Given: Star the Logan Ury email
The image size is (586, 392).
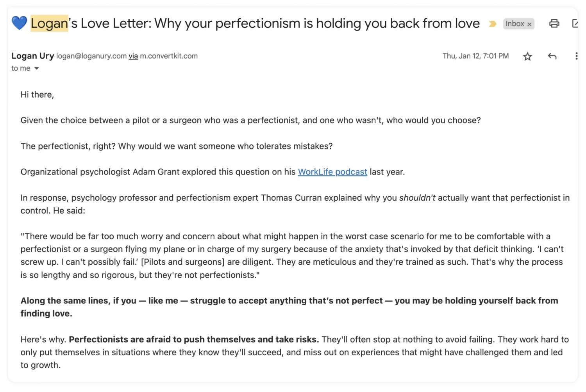Looking at the screenshot, I should (527, 57).
